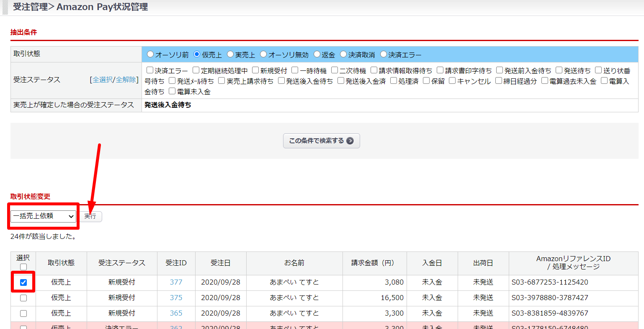Select the オーソリ前 radio button
Screen dimensions: 644x329
(150, 54)
